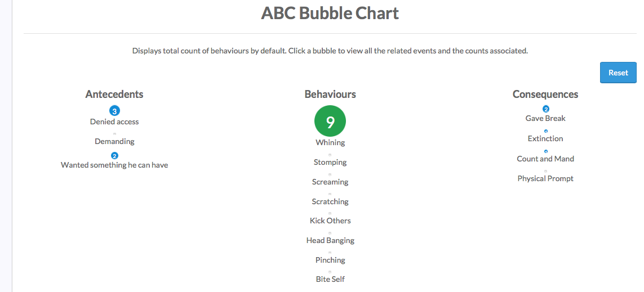Select the Bite Self label
This screenshot has height=292, width=644.
tap(330, 279)
